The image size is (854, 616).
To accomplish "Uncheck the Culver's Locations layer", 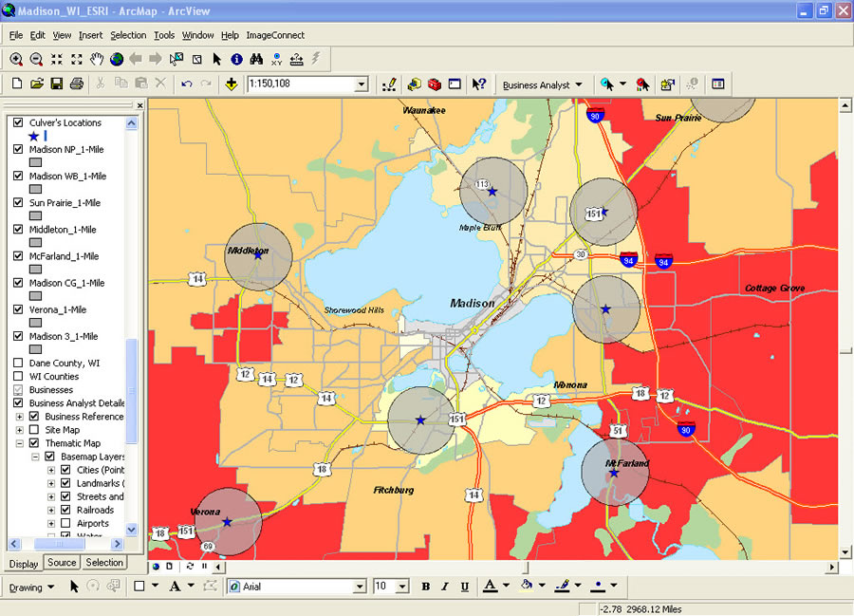I will point(17,122).
